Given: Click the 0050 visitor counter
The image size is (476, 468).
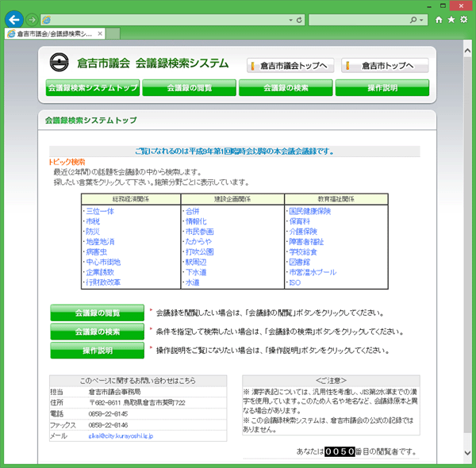Looking at the screenshot, I should click(x=340, y=451).
